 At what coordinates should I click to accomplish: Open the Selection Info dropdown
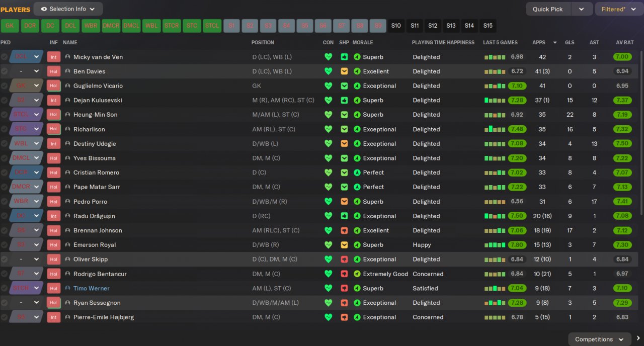pos(68,9)
